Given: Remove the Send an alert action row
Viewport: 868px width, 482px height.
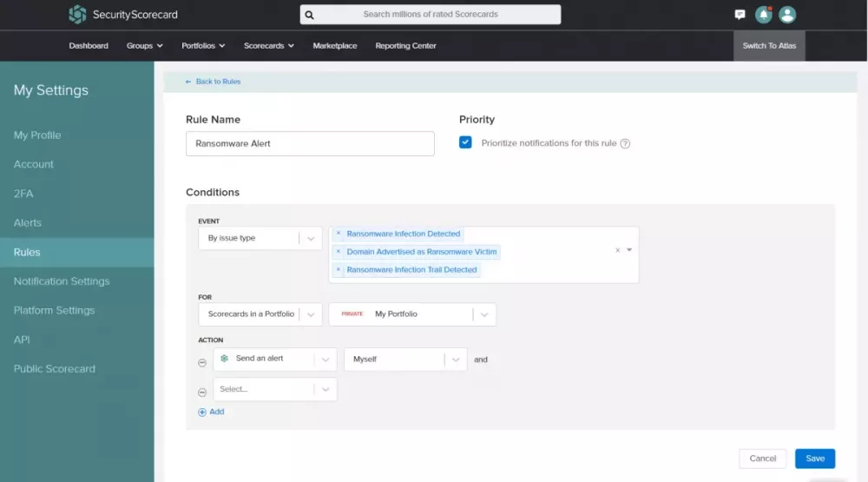Looking at the screenshot, I should (202, 363).
